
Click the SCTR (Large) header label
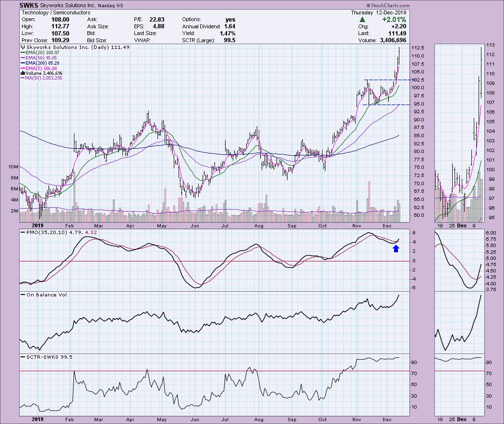[x=198, y=40]
